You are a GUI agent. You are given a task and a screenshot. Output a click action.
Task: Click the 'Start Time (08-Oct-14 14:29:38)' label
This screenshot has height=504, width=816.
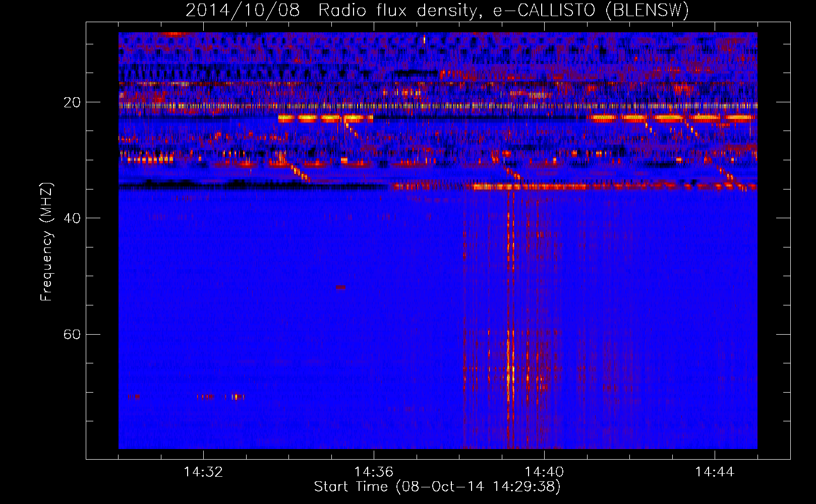pyautogui.click(x=437, y=486)
